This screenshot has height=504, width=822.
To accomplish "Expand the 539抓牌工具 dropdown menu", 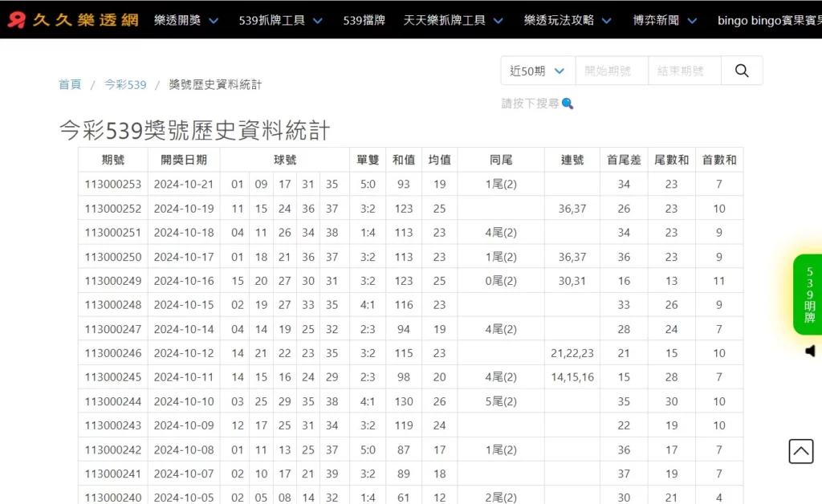I will click(x=275, y=20).
